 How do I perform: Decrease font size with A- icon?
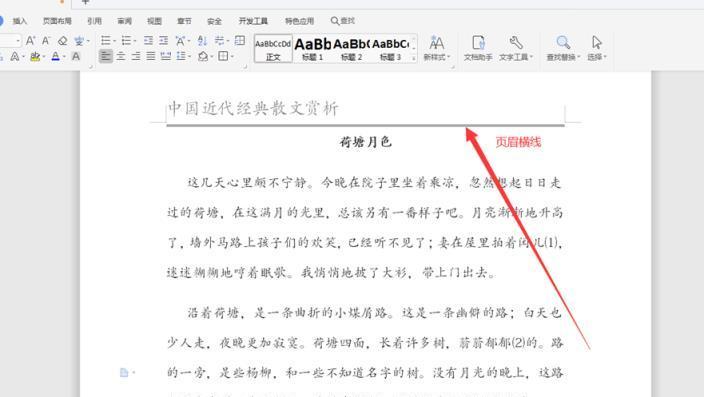pos(46,41)
